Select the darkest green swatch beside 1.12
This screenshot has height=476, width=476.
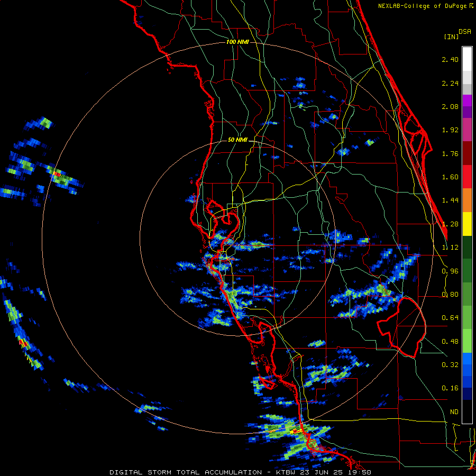467,247
